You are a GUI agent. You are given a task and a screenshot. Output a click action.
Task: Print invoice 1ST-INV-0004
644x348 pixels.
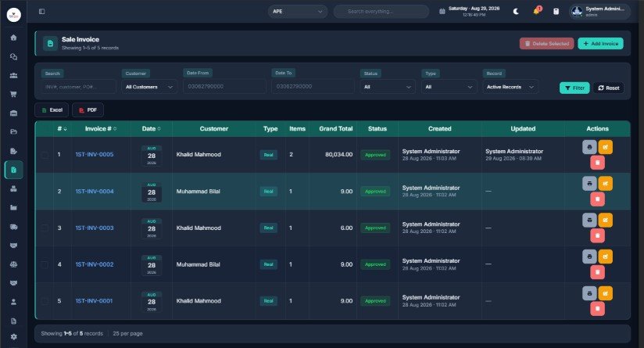coord(589,183)
